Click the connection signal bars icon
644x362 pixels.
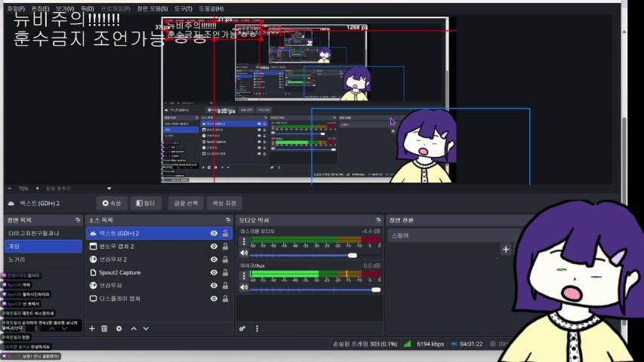[x=407, y=344]
